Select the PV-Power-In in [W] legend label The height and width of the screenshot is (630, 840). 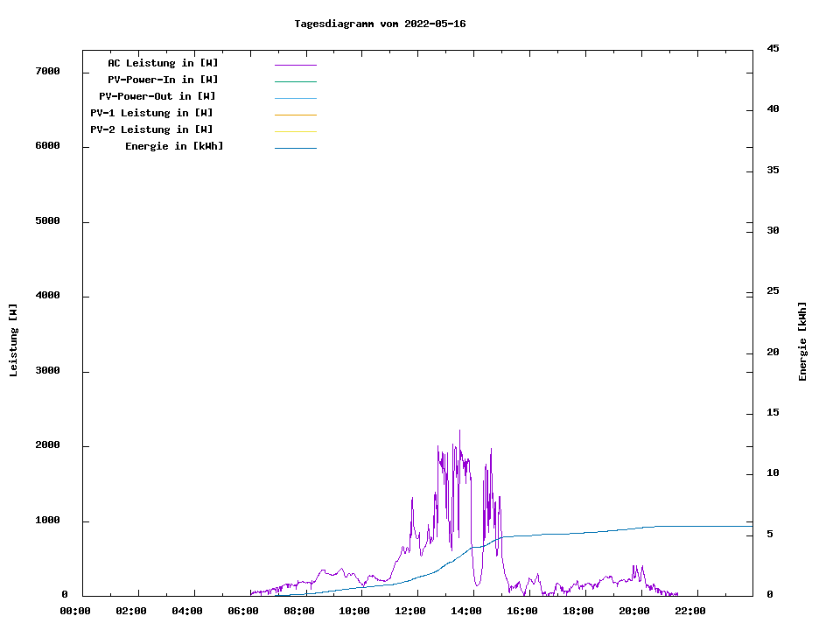coord(163,80)
